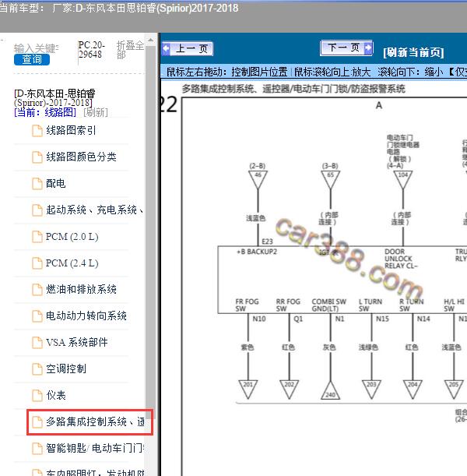The width and height of the screenshot is (467, 476).
Task: Select PCM (2.0 L) entry
Action: [72, 237]
